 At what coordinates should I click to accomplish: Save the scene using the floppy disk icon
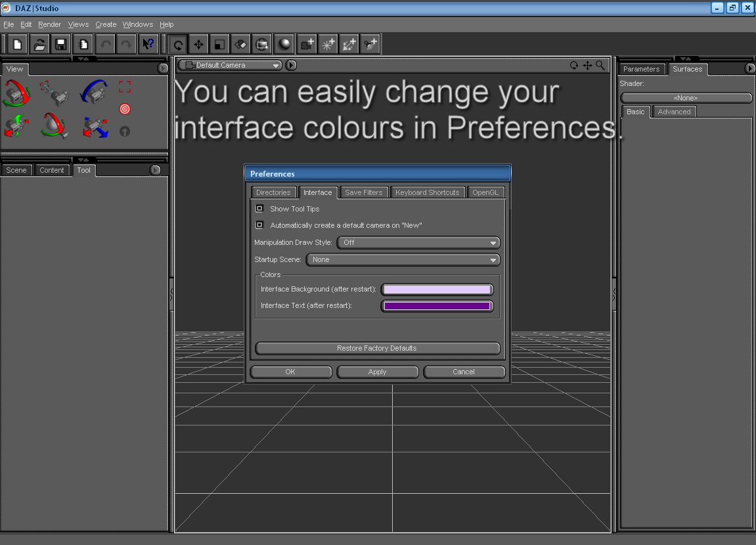click(61, 45)
